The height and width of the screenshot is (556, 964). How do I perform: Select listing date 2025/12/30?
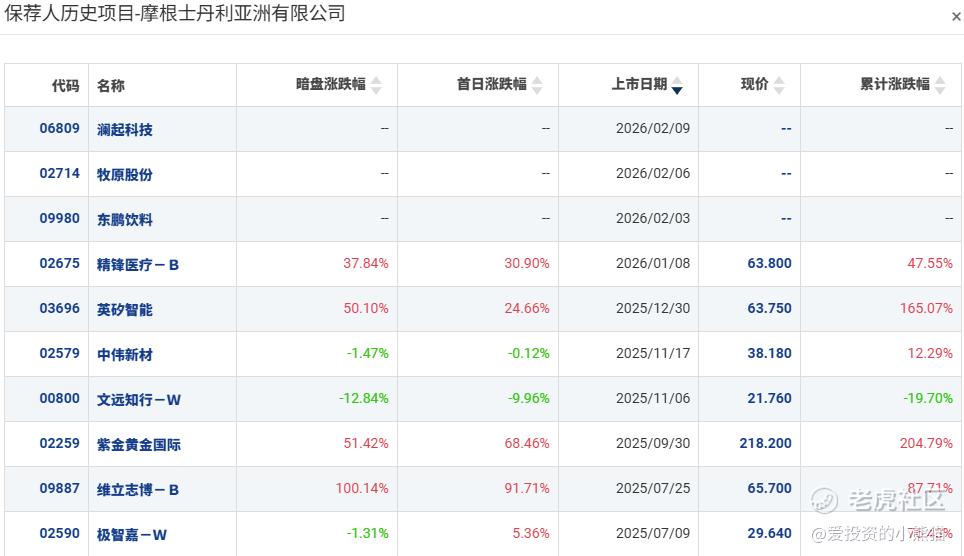click(x=653, y=308)
